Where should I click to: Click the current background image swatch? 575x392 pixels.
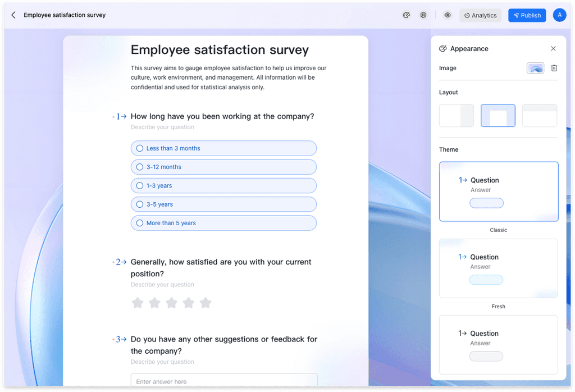click(535, 68)
